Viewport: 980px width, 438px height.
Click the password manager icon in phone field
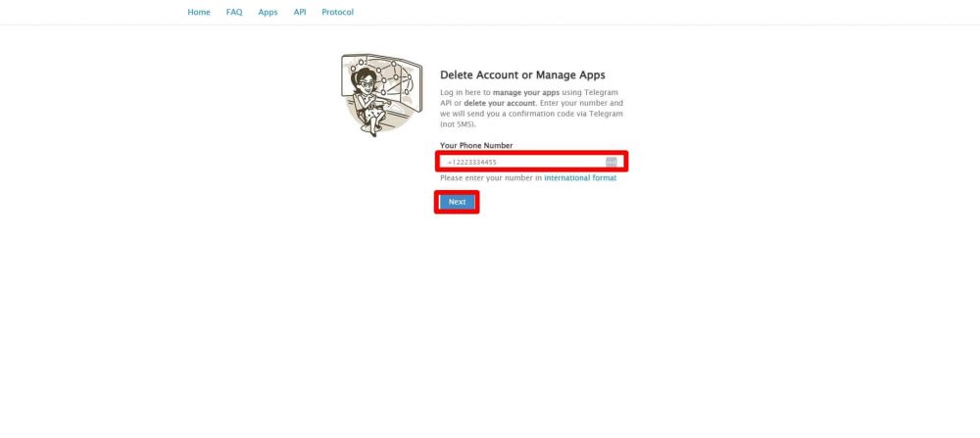pos(612,162)
